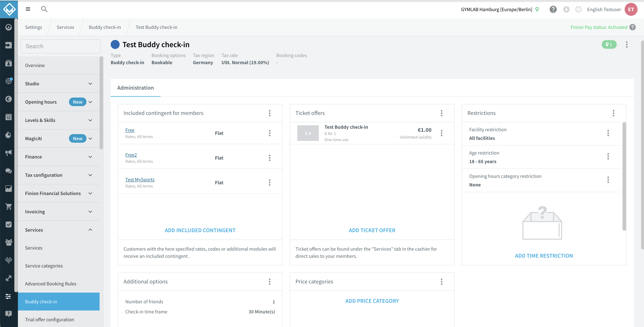Collapse the Services section
The image size is (644, 327).
(59, 230)
